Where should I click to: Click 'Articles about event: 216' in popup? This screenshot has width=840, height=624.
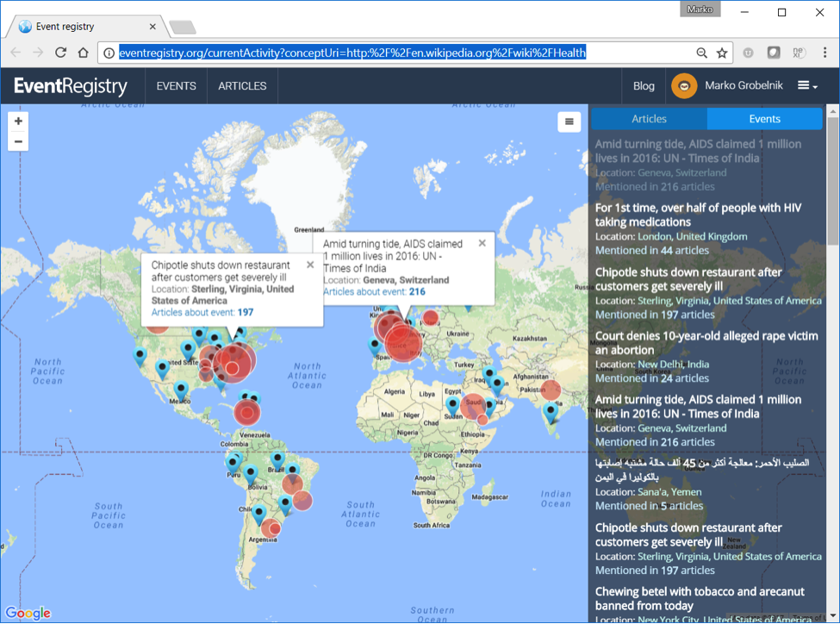click(x=374, y=291)
